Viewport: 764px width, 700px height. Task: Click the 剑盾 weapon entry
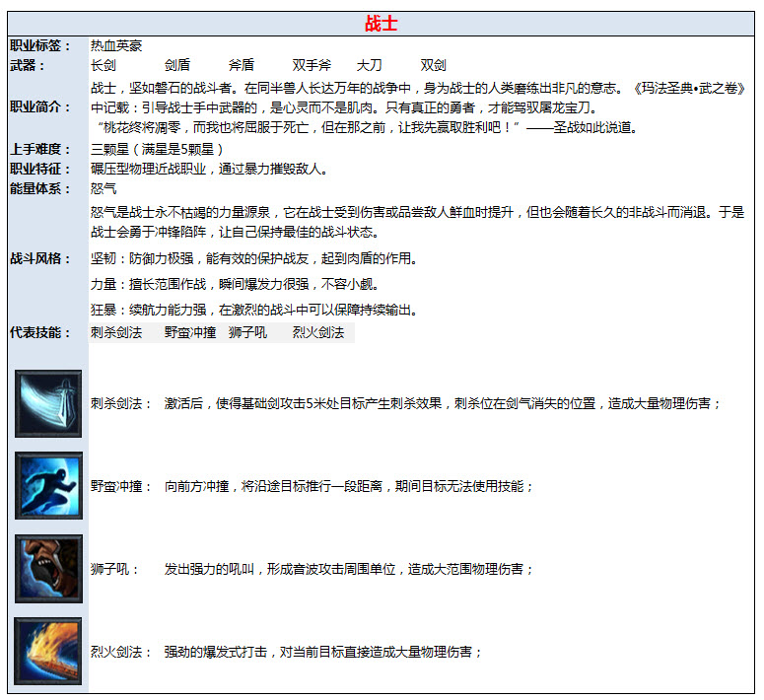point(177,65)
